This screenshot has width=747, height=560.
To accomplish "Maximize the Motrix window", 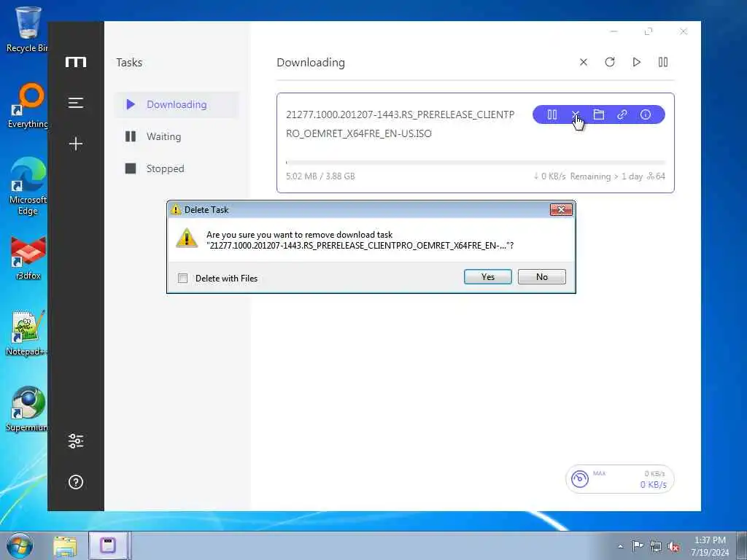I will 649,31.
